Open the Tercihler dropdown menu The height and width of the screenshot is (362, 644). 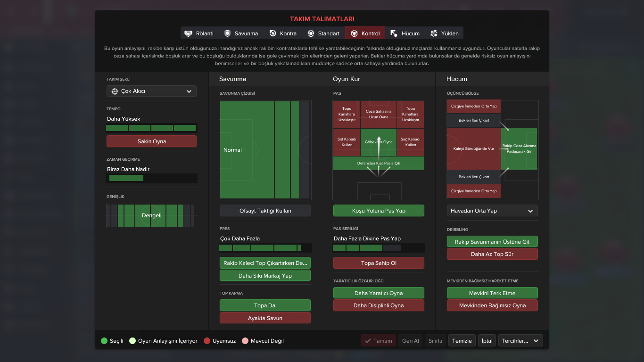[520, 341]
